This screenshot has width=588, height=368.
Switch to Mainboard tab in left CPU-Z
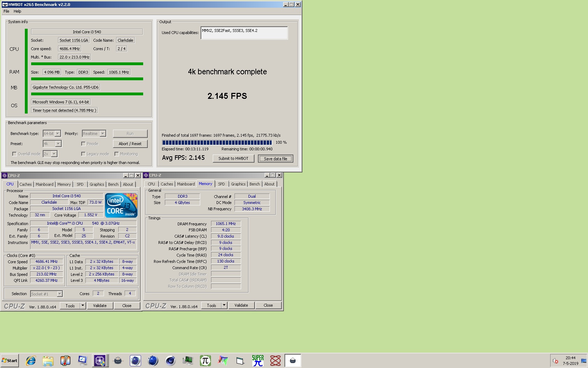point(44,184)
